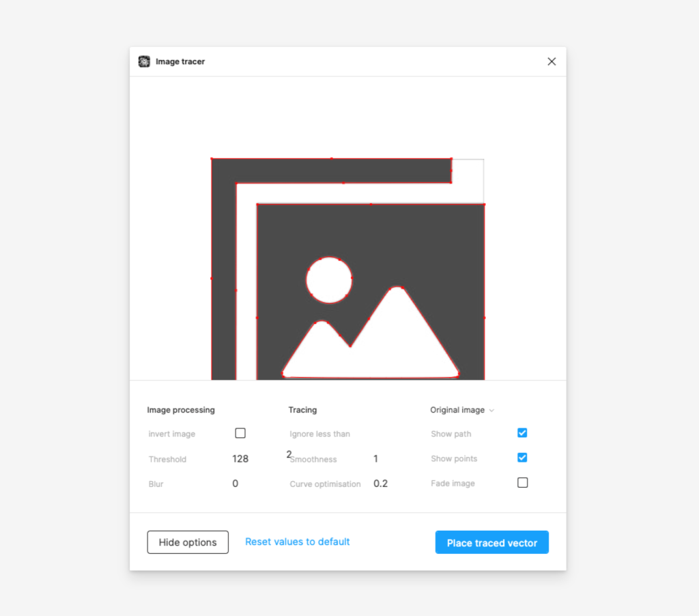Click the Tracing section heading
This screenshot has width=699, height=616.
[302, 410]
